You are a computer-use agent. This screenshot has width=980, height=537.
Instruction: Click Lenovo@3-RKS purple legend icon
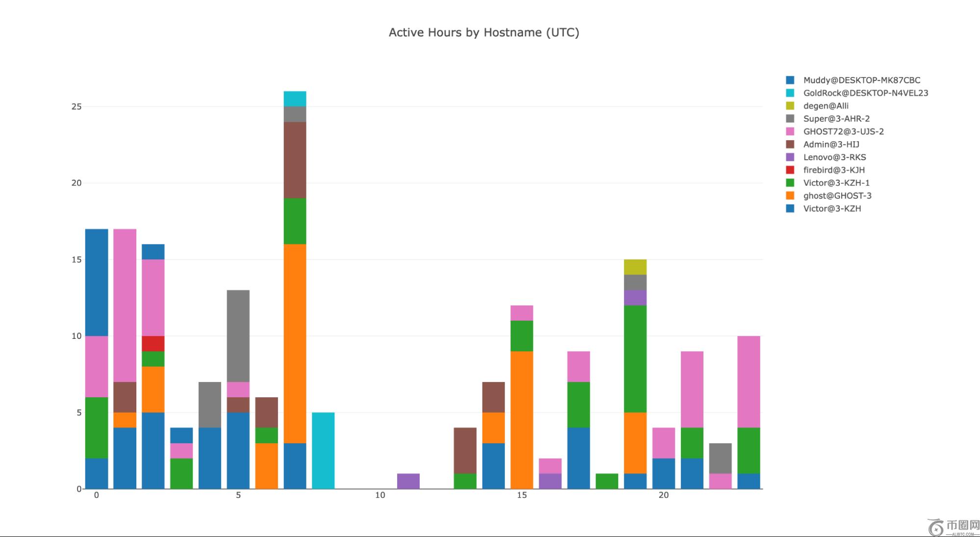click(790, 157)
